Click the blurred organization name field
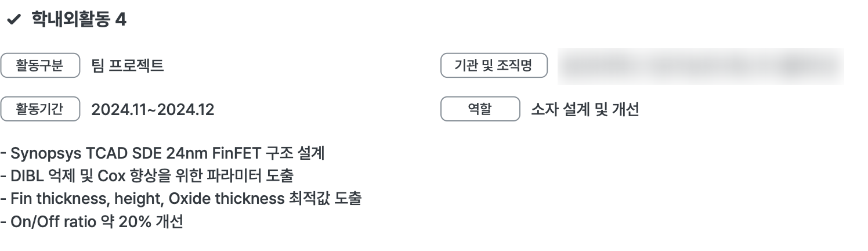The image size is (868, 251). (700, 66)
